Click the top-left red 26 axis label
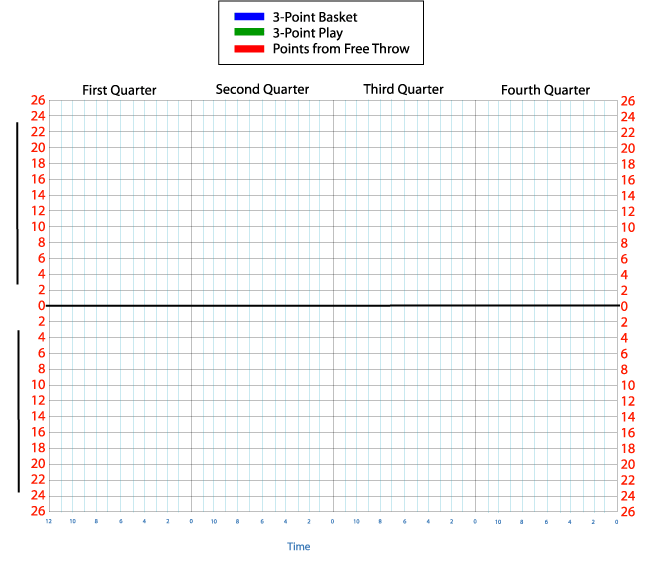The width and height of the screenshot is (666, 562). [38, 101]
